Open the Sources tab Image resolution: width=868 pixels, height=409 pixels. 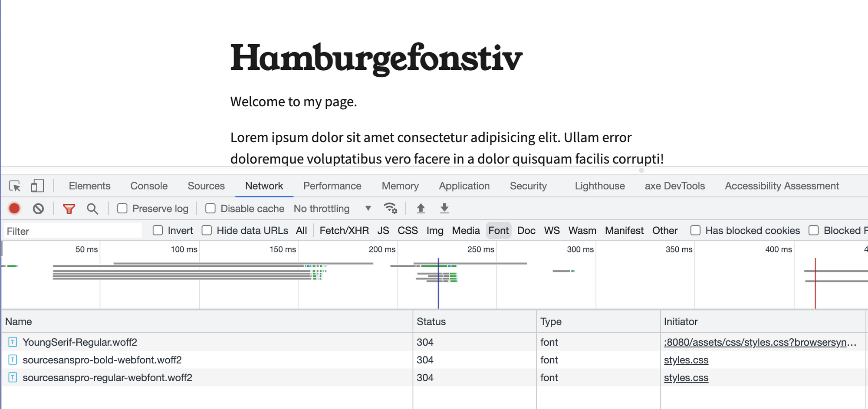click(x=206, y=186)
